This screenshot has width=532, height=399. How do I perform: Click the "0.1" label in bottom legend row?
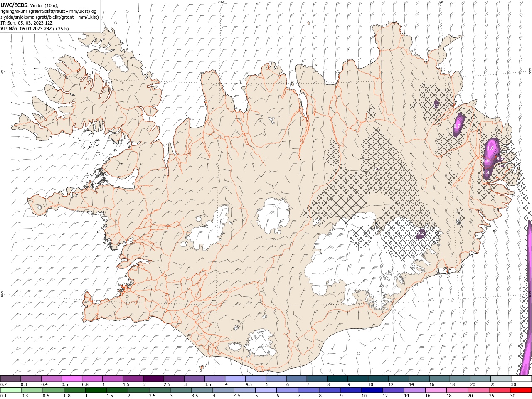tap(4, 396)
